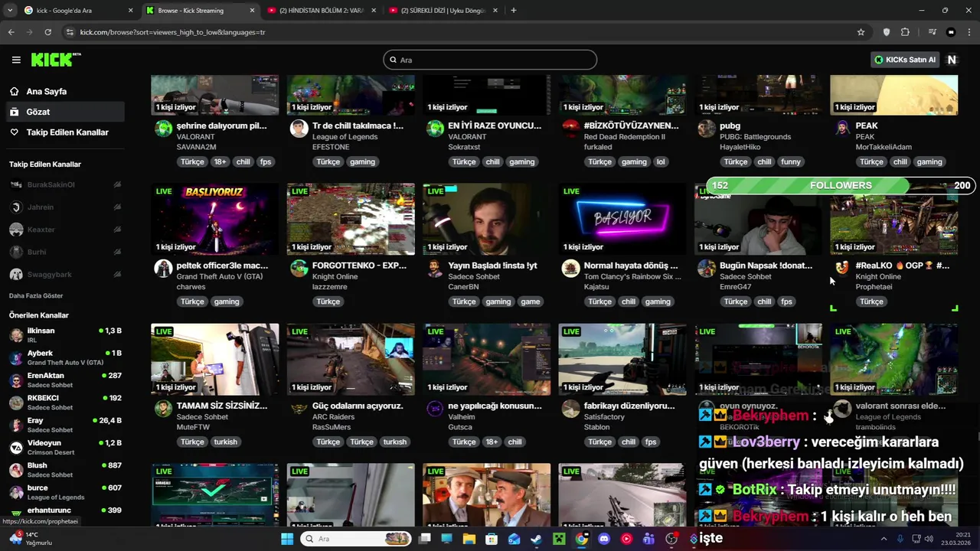Click 'lol' tag under furkaled
The image size is (980, 551).
661,161
